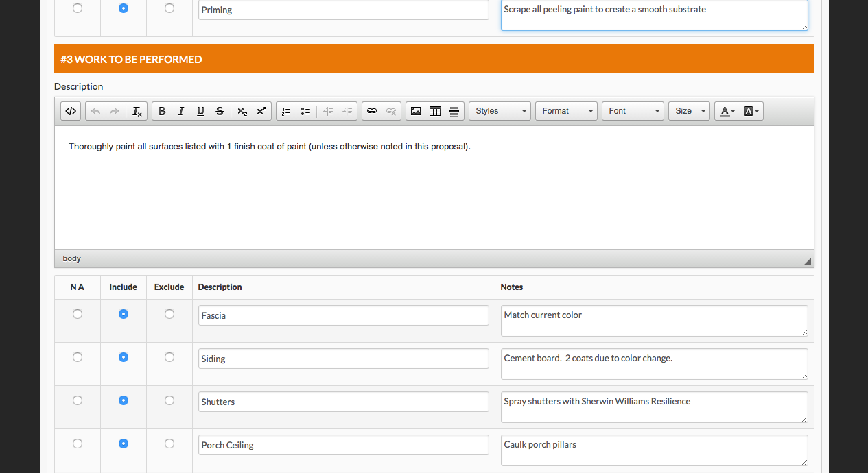Select N A for the Priming row
Viewport: 868px width, 473px height.
click(x=78, y=8)
